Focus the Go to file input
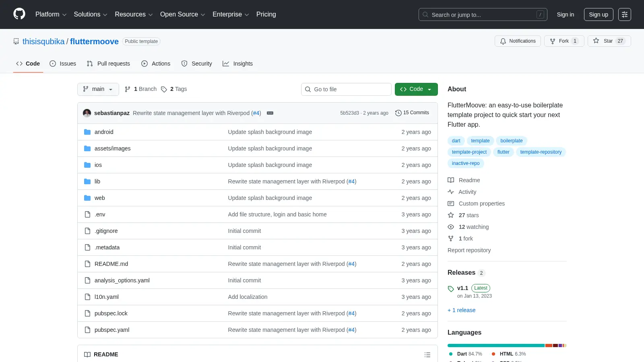 point(346,89)
